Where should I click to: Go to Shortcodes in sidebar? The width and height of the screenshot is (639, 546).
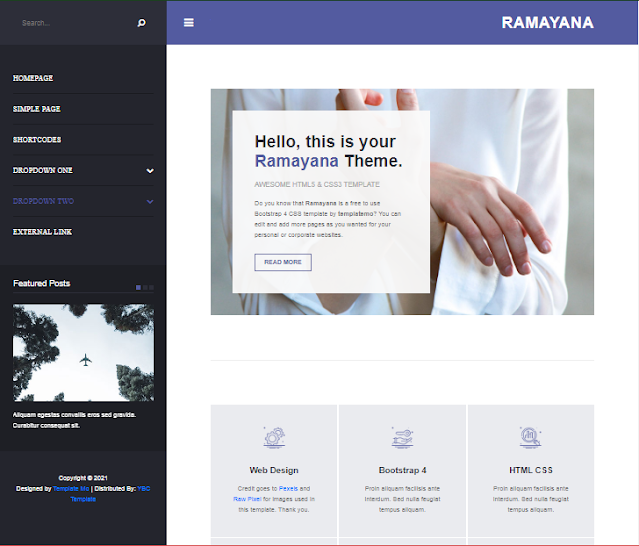click(37, 140)
